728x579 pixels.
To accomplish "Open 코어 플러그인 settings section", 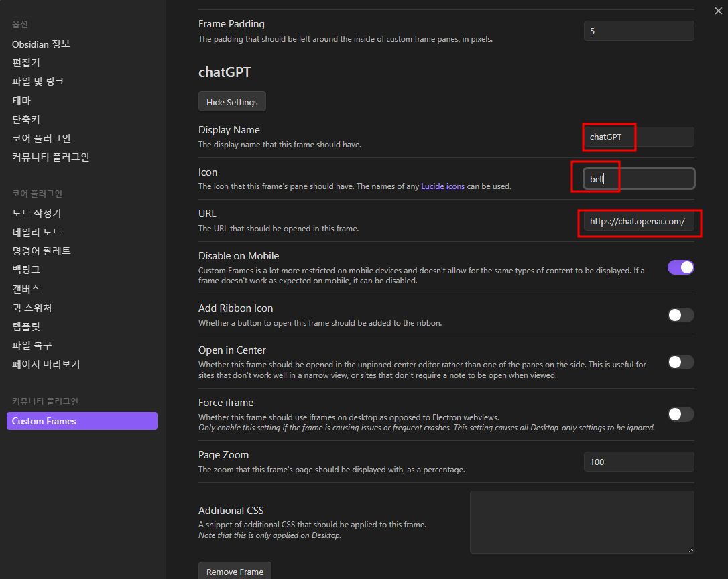I will (42, 138).
